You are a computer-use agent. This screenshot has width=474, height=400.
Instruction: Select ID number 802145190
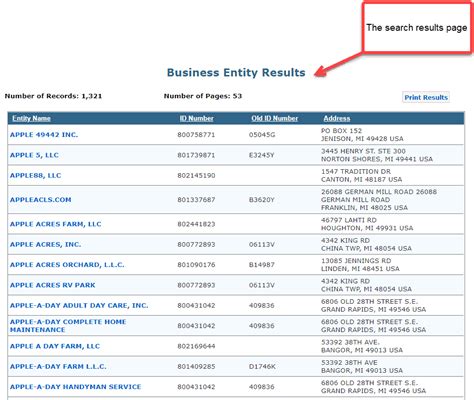[x=196, y=175]
